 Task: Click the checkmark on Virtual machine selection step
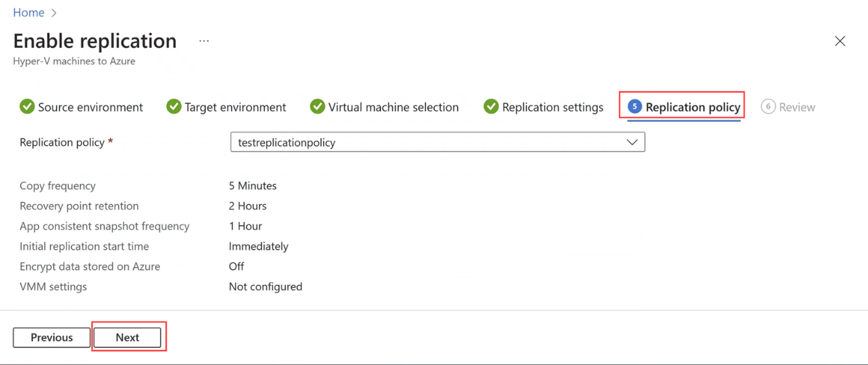(x=317, y=107)
